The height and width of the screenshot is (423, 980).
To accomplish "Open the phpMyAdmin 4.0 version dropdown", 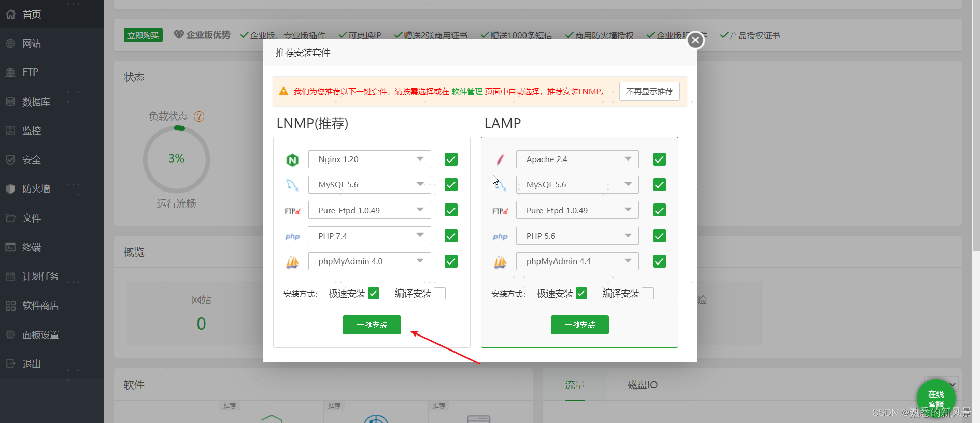I will [x=370, y=261].
